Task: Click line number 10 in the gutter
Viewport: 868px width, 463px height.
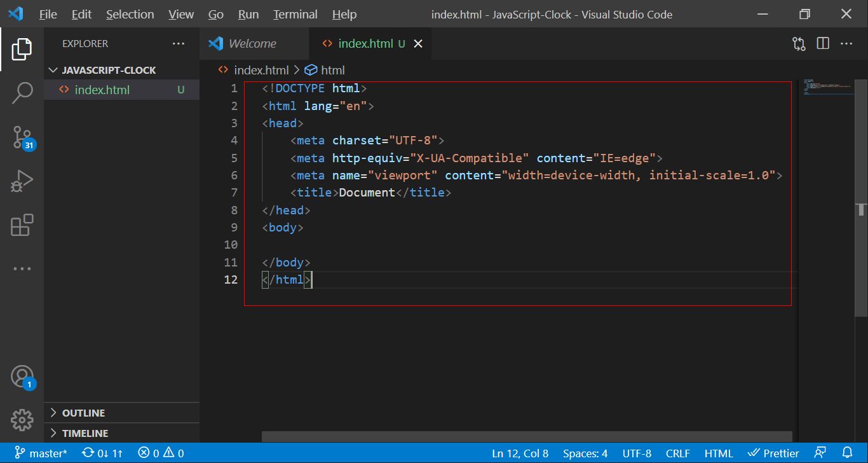Action: point(231,245)
